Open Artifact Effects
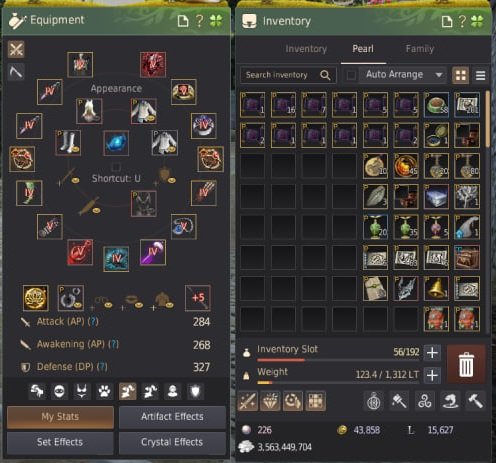The image size is (496, 463). 172,417
